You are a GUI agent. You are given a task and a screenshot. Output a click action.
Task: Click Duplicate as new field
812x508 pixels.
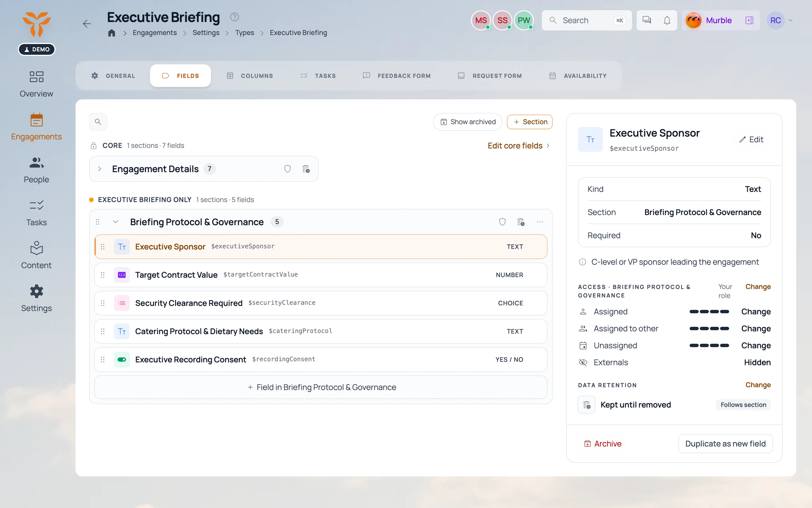pos(725,443)
